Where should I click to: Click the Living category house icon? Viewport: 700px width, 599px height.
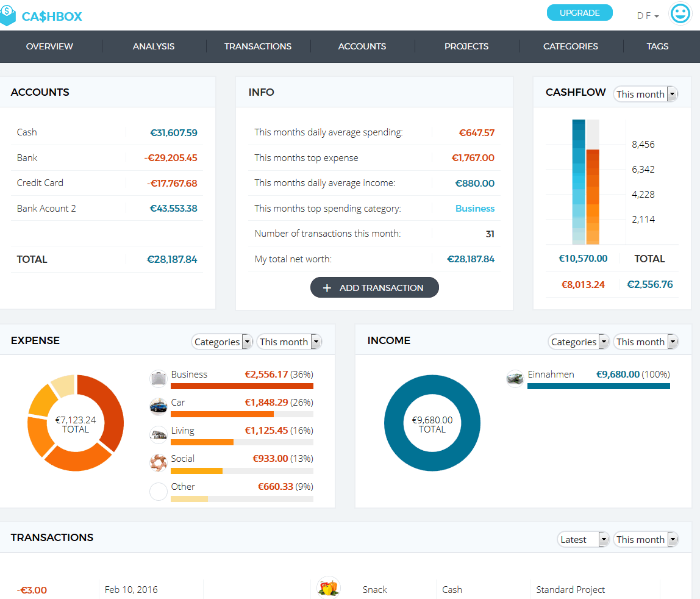point(159,434)
